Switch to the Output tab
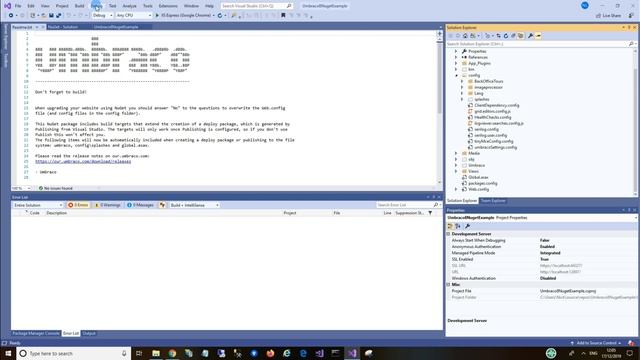Viewport: 640px width, 360px height. click(89, 333)
